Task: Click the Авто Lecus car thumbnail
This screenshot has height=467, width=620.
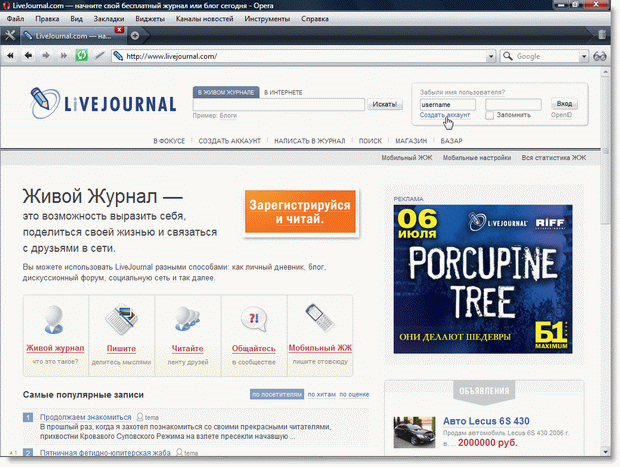Action: pos(414,432)
